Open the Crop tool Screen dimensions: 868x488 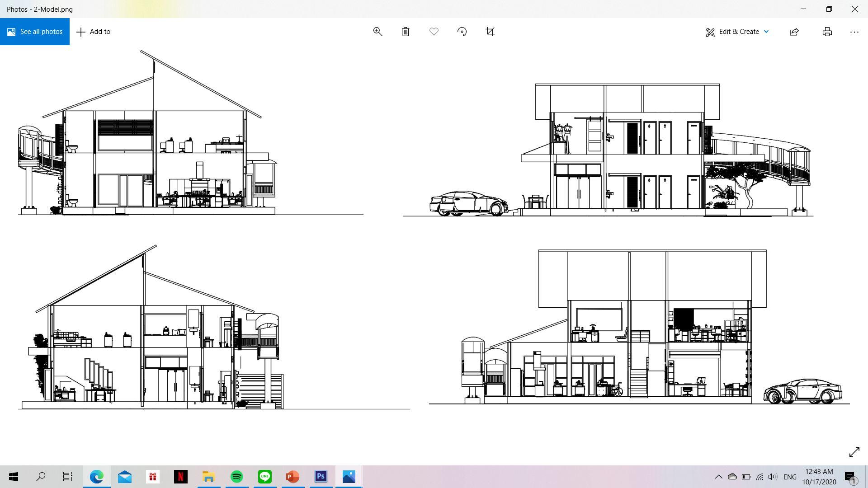[x=490, y=32]
